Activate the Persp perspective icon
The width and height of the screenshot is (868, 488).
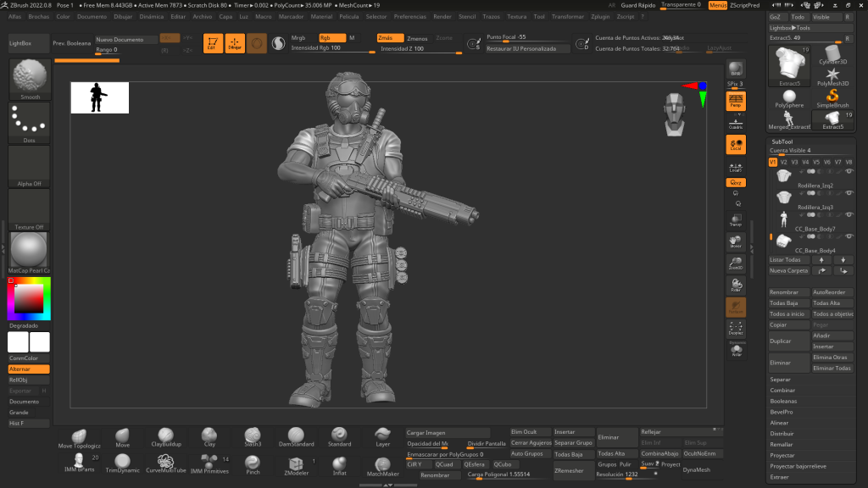click(736, 102)
